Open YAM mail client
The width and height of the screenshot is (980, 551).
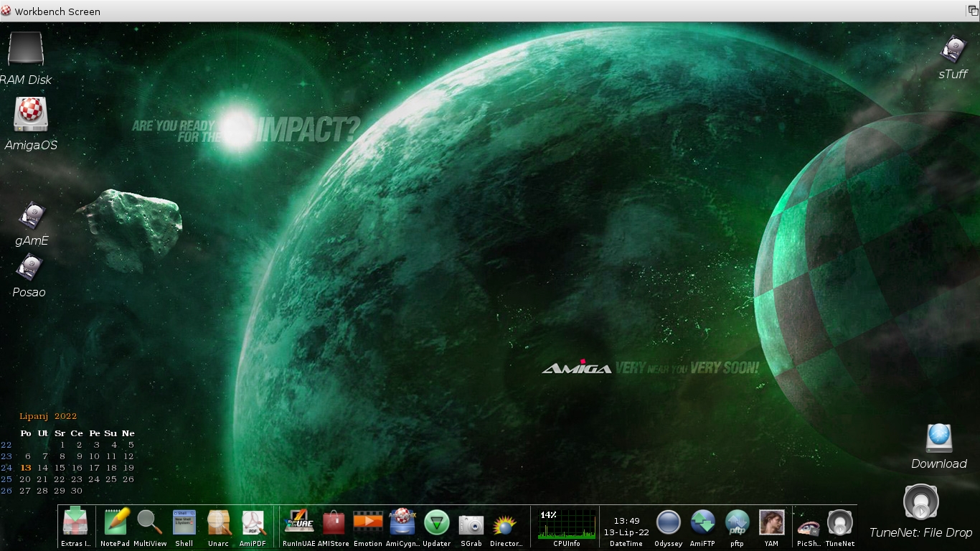[x=772, y=522]
